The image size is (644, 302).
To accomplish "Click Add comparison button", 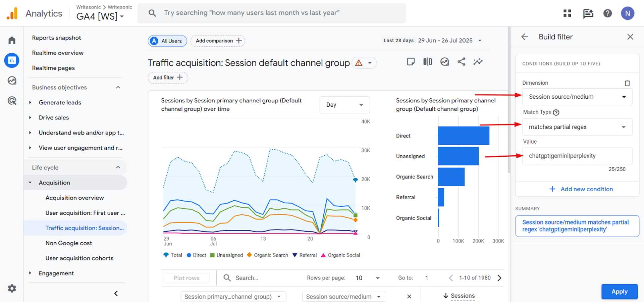I will point(218,41).
